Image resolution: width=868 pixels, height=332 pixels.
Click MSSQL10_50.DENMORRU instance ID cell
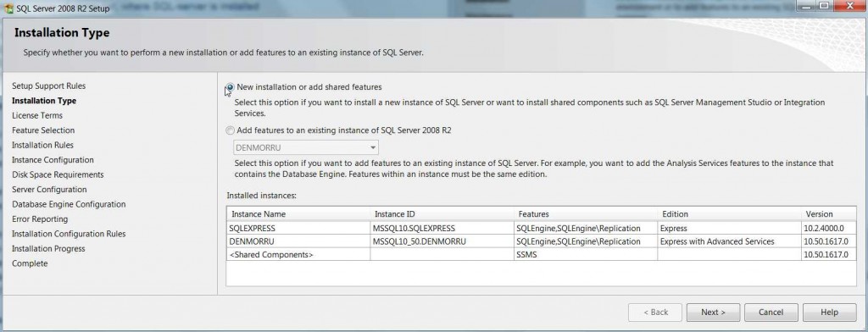coord(442,242)
